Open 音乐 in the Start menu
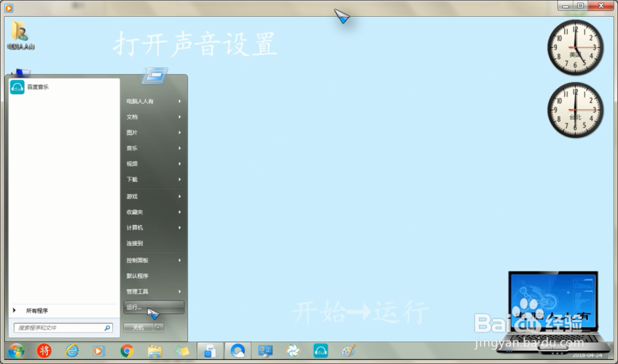Screen dimensions: 618x364 coord(154,148)
